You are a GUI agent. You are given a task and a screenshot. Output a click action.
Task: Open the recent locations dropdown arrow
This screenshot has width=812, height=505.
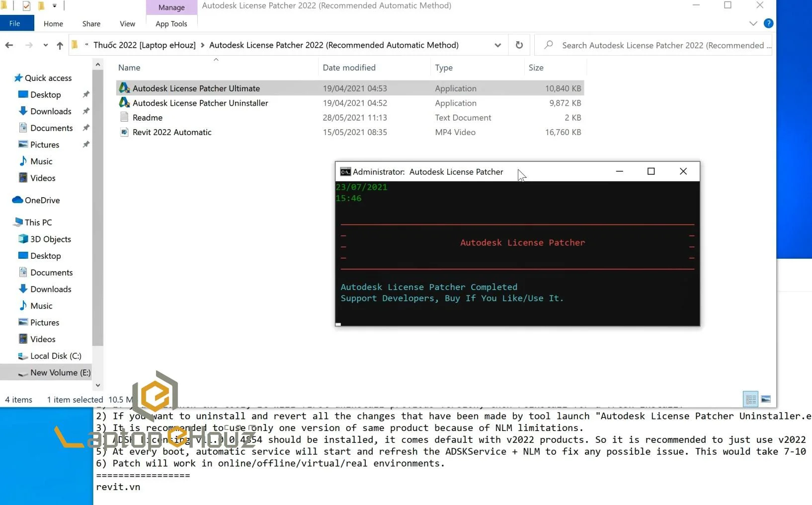click(x=45, y=45)
